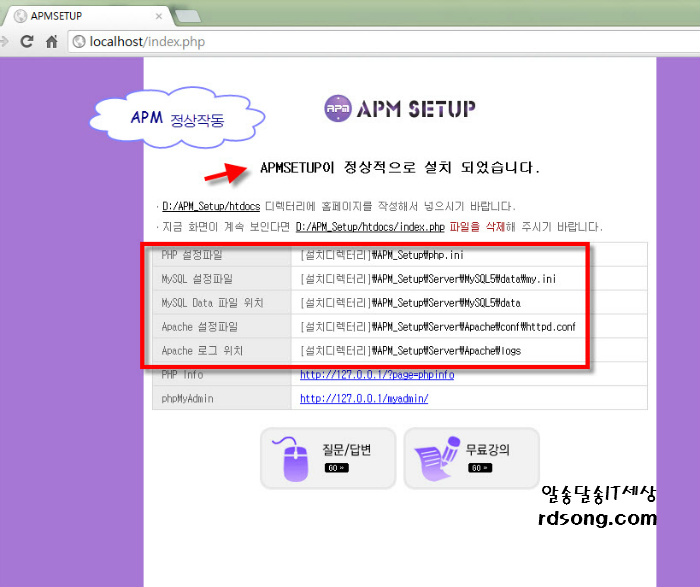Close the APMSETUP tab

tap(158, 17)
